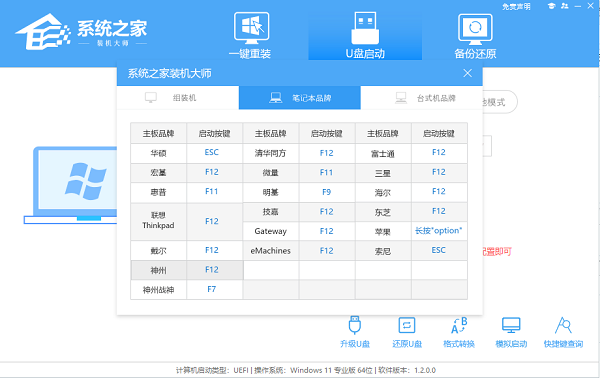Select the 技嘉 brand cell

coord(271,212)
